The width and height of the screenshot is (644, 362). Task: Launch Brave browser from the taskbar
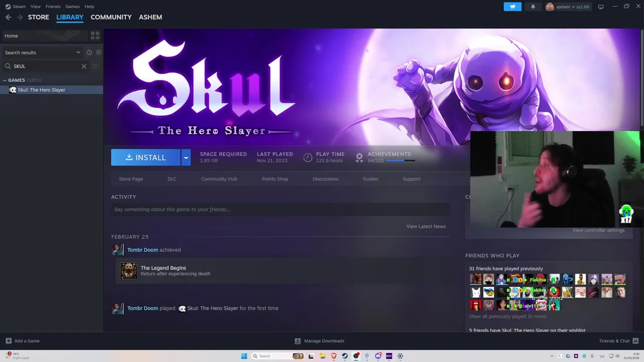tap(334, 356)
